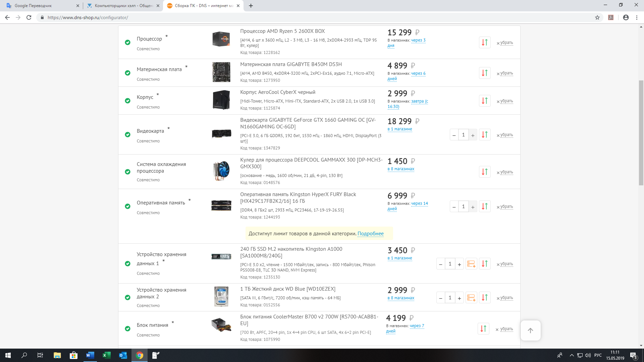Open Outlook from the taskbar
The height and width of the screenshot is (362, 644).
click(123, 355)
